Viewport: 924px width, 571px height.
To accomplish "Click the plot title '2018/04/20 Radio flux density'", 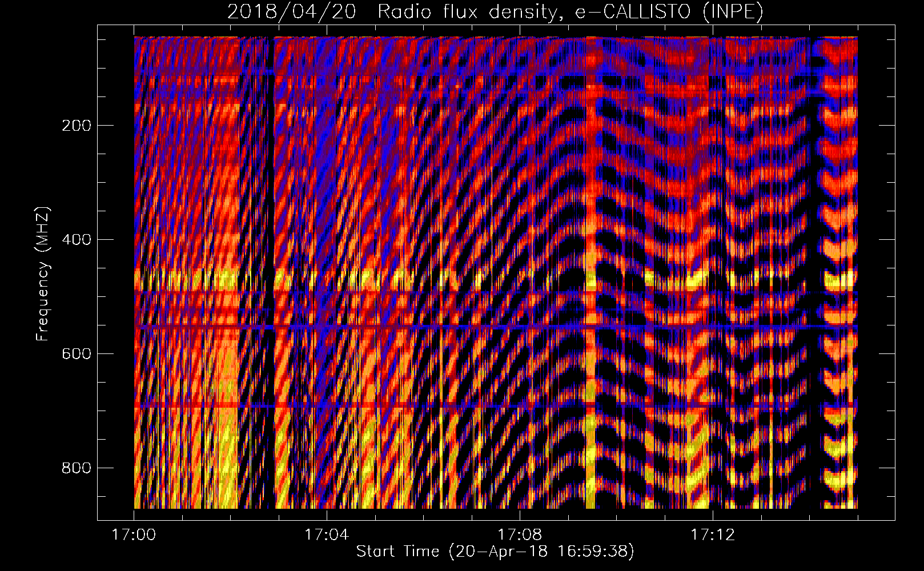I will [495, 12].
